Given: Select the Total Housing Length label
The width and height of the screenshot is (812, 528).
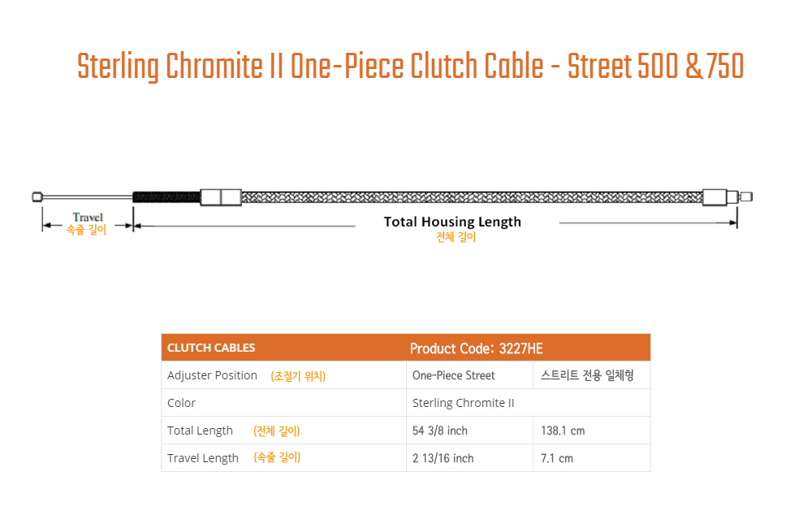Looking at the screenshot, I should coord(452,222).
